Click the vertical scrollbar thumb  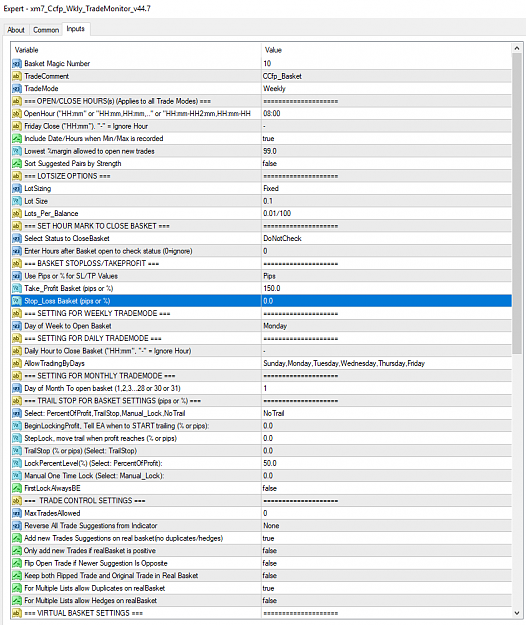517,203
